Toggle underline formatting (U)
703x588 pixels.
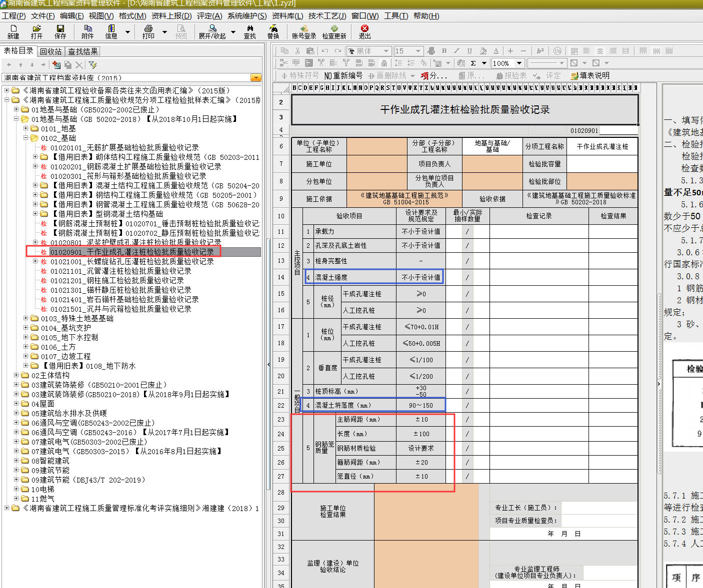tap(469, 51)
